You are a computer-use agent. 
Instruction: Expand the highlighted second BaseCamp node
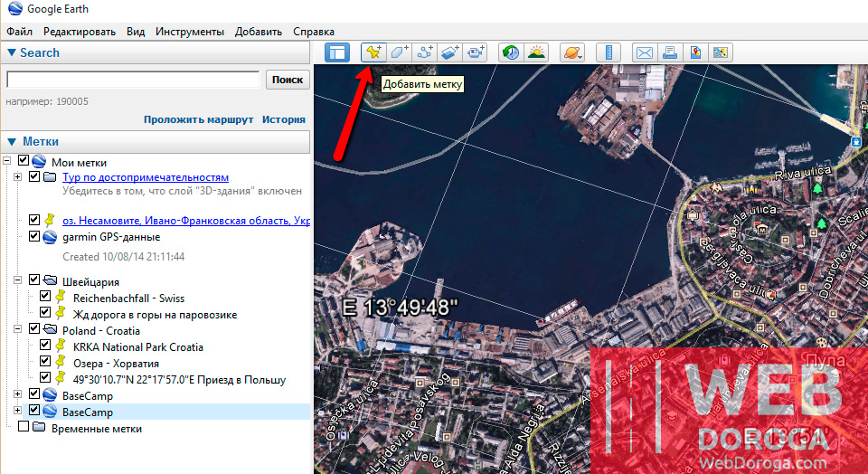pyautogui.click(x=18, y=411)
